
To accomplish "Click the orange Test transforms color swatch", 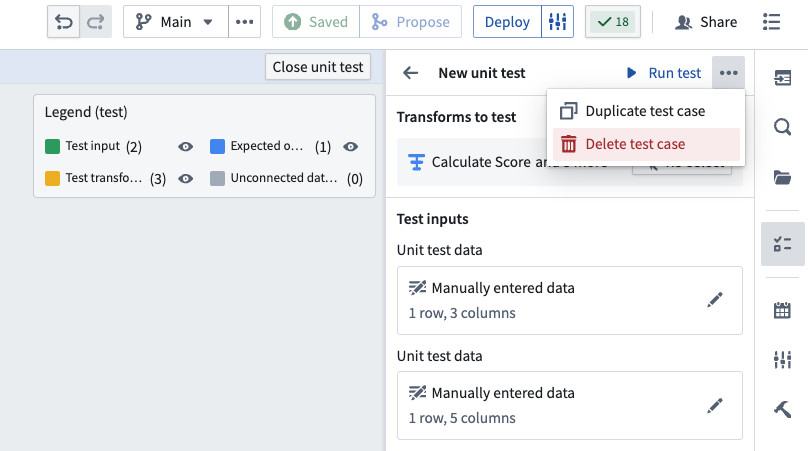I will coord(53,178).
